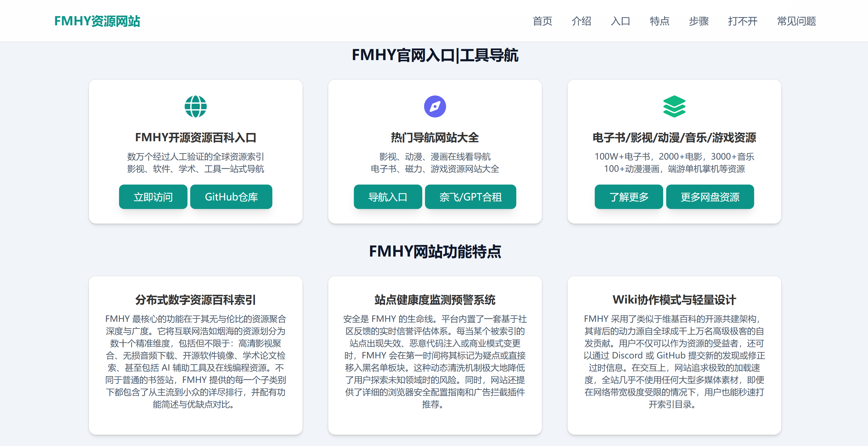Open the 步骤 menu entry
This screenshot has height=446, width=868.
coord(699,21)
